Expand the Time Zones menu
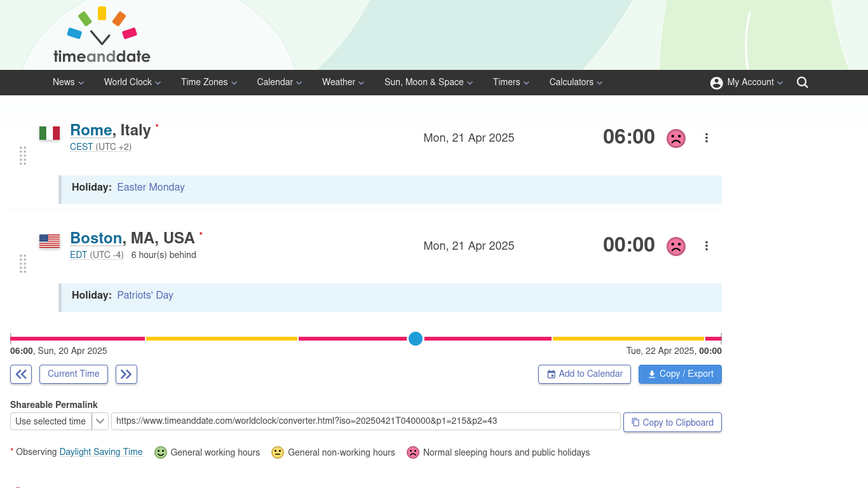This screenshot has height=488, width=868. point(209,83)
